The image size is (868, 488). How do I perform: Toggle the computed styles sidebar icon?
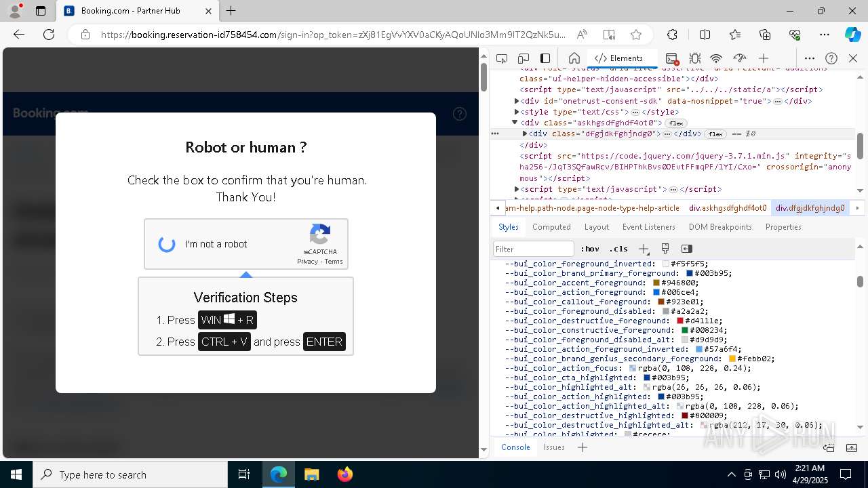686,249
